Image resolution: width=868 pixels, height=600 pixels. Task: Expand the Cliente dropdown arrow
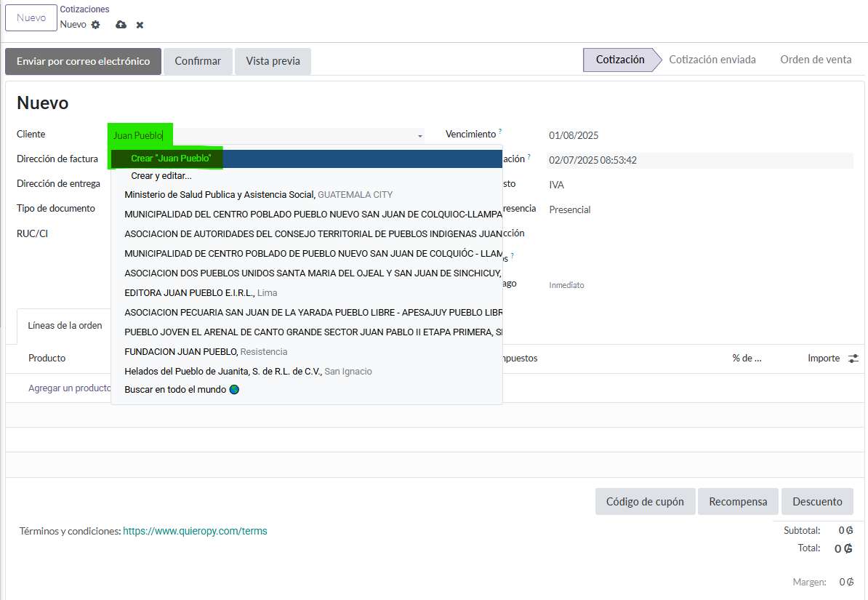tap(420, 136)
